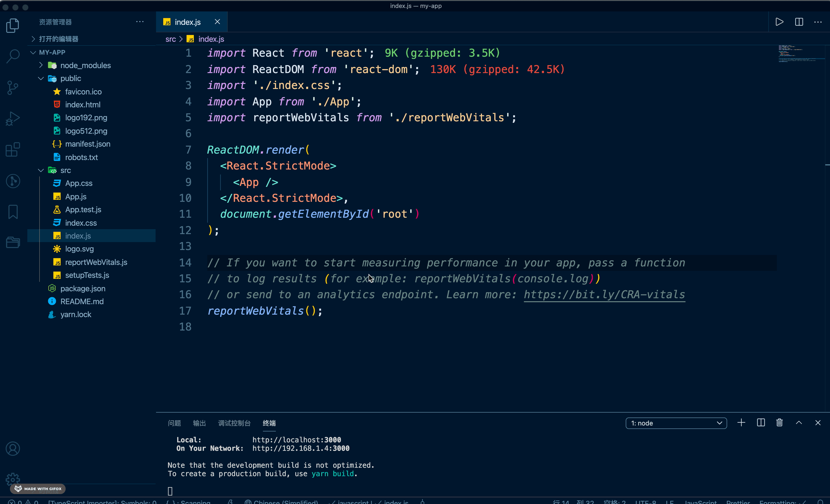Open the Project Manager folder icon
The width and height of the screenshot is (830, 504).
click(13, 242)
